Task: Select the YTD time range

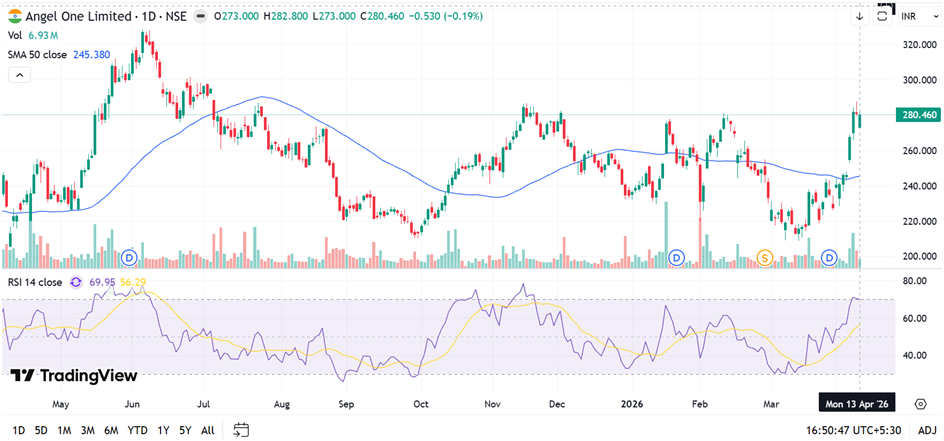Action: pos(138,430)
